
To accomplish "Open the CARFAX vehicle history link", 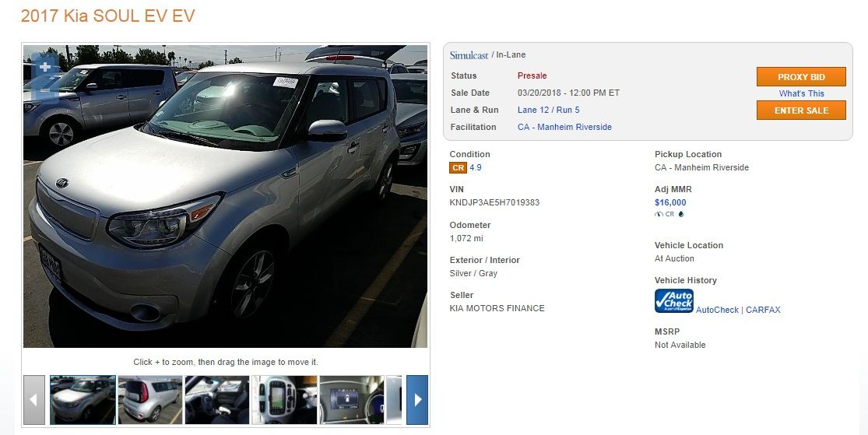I will [x=763, y=310].
